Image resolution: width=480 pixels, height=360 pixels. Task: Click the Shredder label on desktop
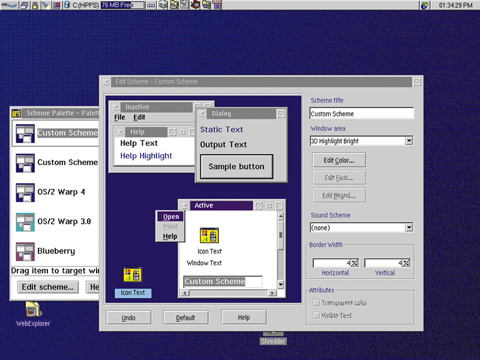point(273,341)
